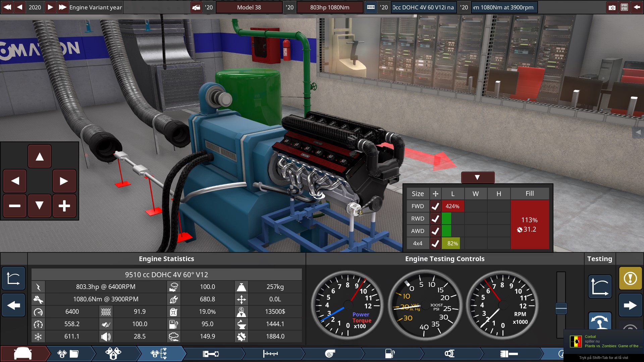Screen dimensions: 644x362
Task: Open the fuel system tab
Action: pyautogui.click(x=389, y=353)
